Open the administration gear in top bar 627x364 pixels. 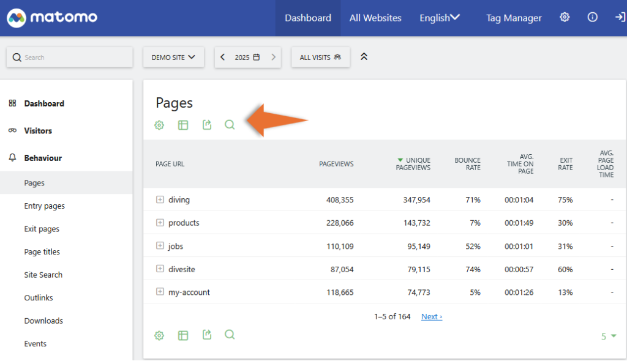point(564,17)
